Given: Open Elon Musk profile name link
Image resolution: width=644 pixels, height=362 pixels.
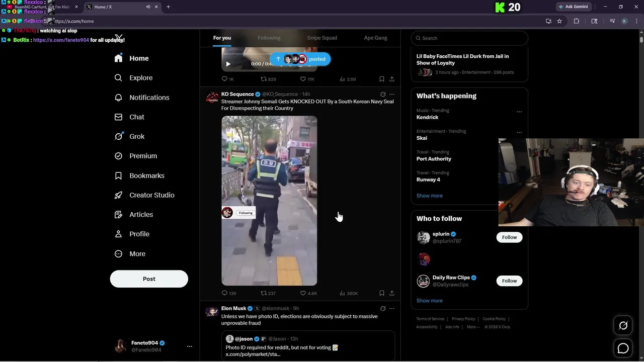Looking at the screenshot, I should pos(233,308).
